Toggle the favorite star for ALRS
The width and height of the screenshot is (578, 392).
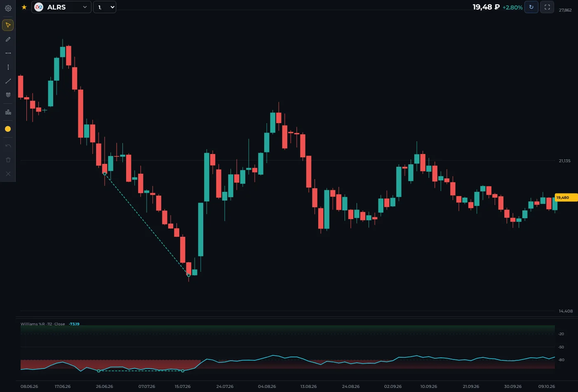24,7
